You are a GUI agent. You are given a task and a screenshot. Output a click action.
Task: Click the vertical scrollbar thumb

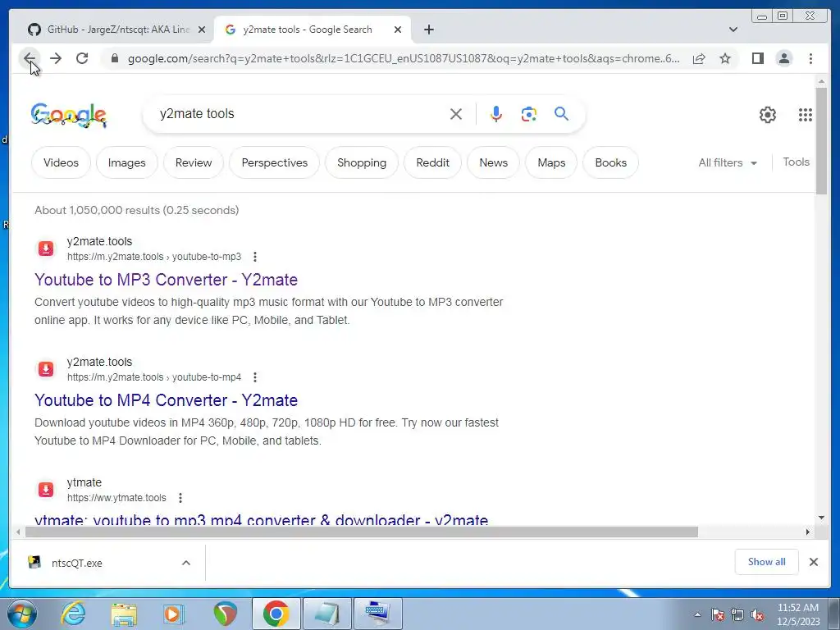pos(821,141)
